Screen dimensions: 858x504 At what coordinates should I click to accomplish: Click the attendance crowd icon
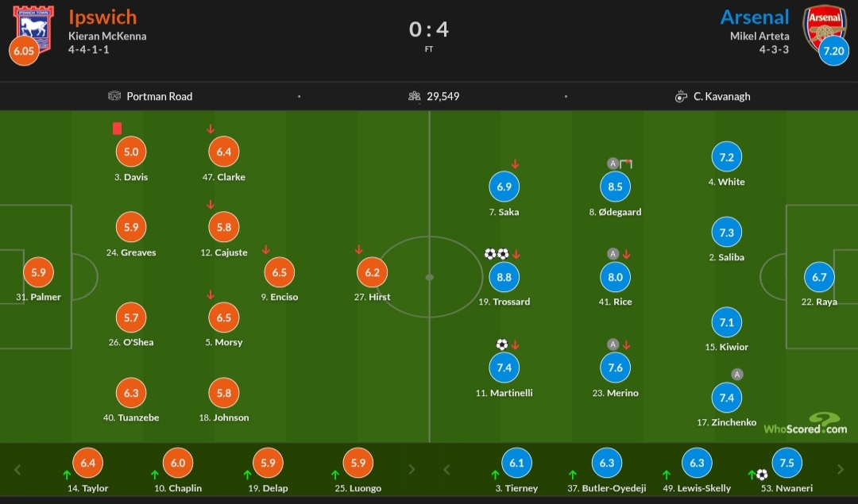415,96
